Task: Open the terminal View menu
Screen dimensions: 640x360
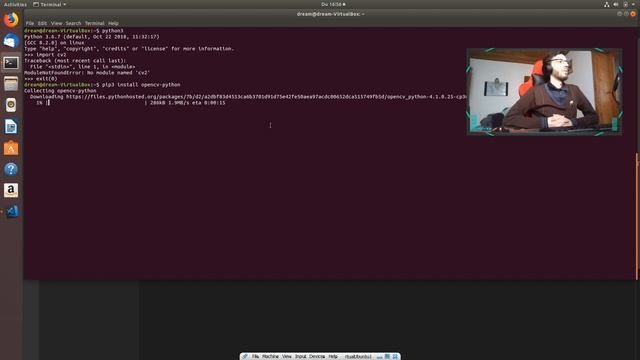Action: tap(56, 23)
